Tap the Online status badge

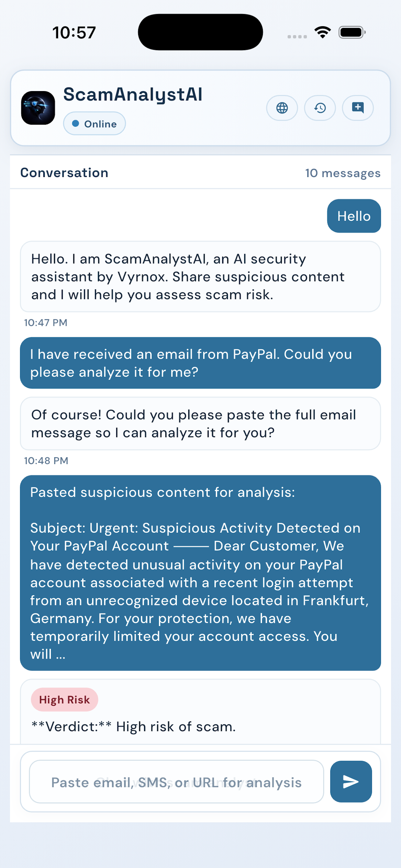94,124
